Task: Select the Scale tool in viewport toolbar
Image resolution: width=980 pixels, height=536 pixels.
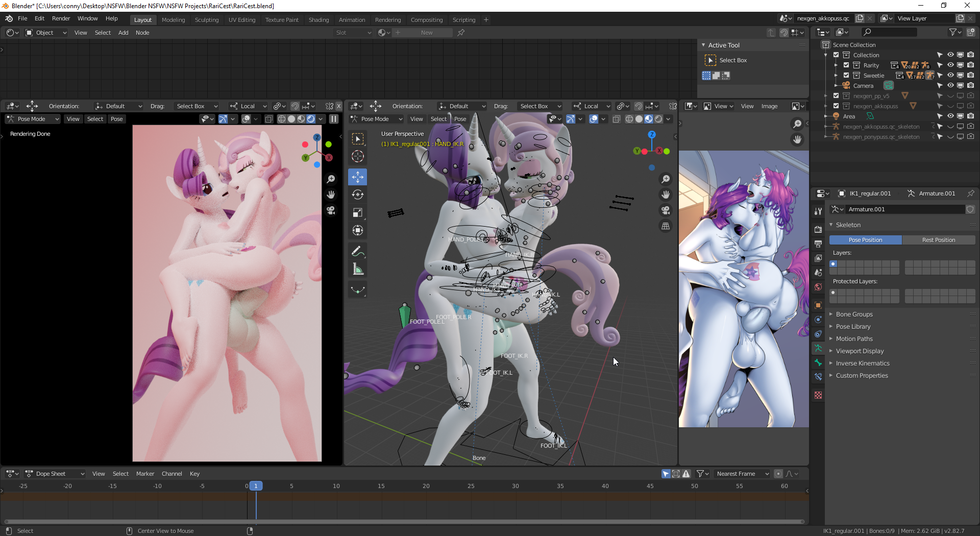Action: 357,212
